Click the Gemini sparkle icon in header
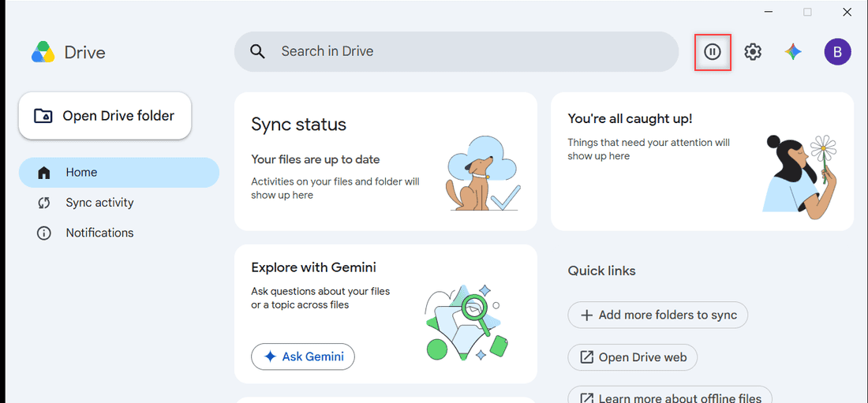The width and height of the screenshot is (868, 403). (793, 52)
